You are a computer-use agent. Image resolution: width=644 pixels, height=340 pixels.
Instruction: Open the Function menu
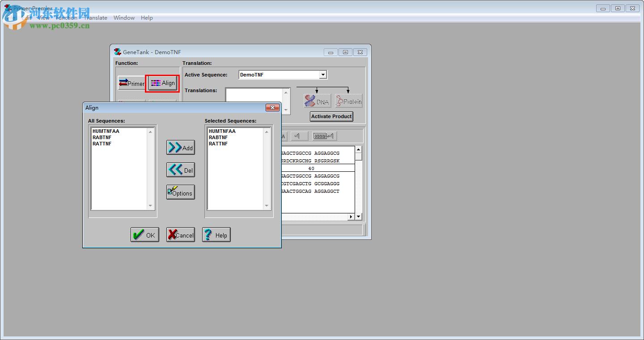pos(67,18)
